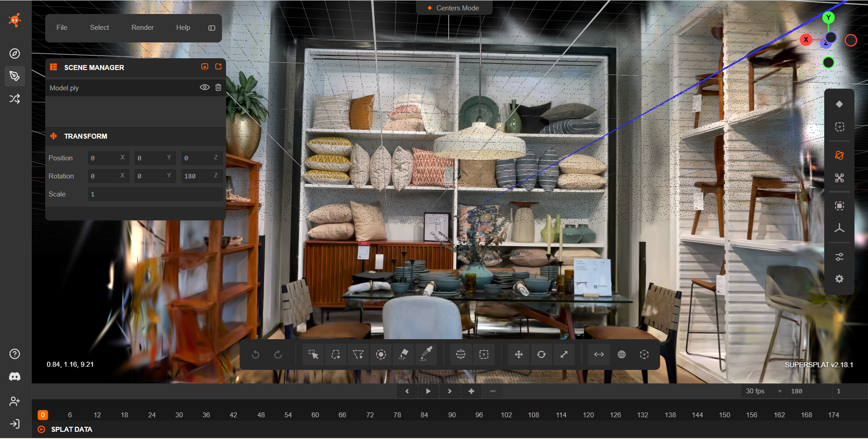This screenshot has height=439, width=868.
Task: Click the Rotation Z input field
Action: 202,176
